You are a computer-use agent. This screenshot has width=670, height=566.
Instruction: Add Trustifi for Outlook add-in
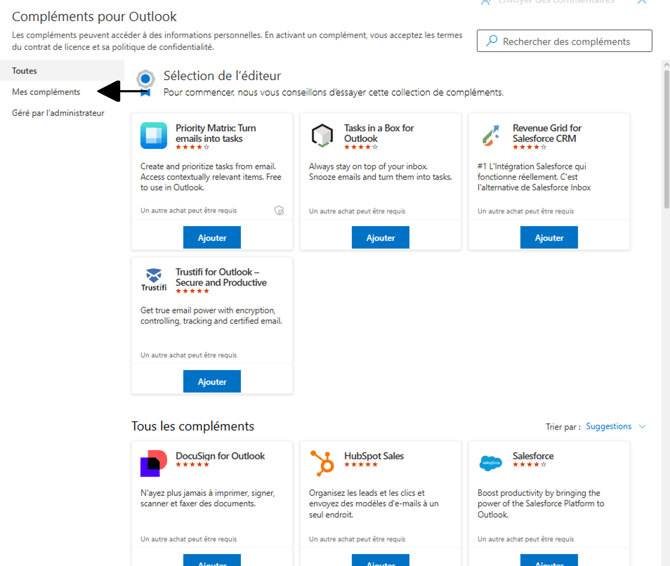[212, 381]
